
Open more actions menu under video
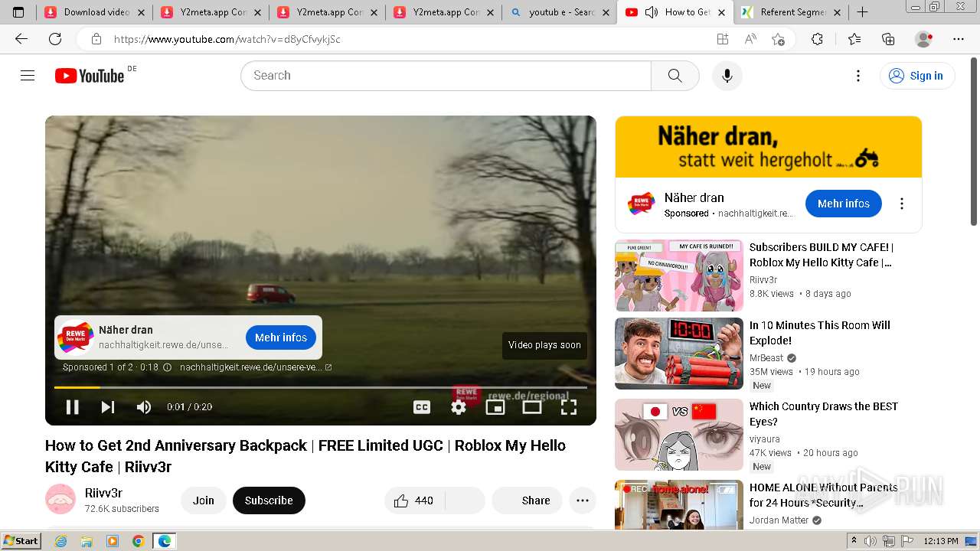[583, 500]
